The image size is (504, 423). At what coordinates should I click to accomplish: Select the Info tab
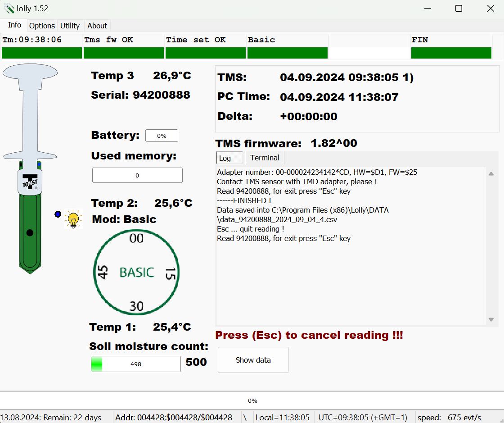pyautogui.click(x=14, y=25)
